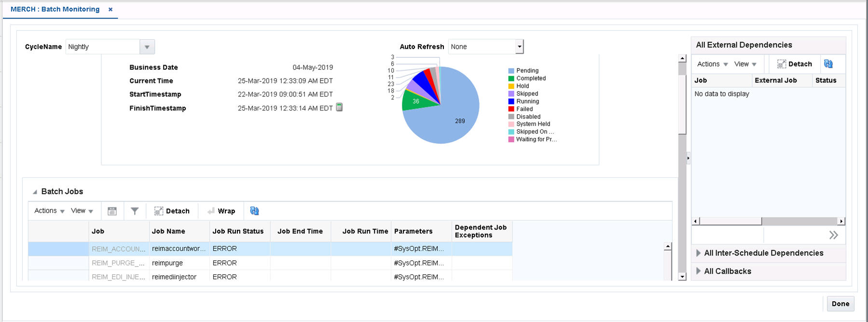
Task: Click the Failed legend color swatch
Action: [x=511, y=109]
